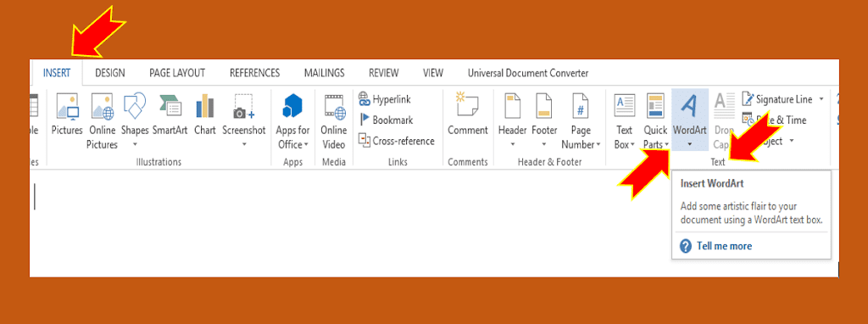Screen dimensions: 868x324
Task: Open the Text Box dropdown
Action: pos(632,145)
